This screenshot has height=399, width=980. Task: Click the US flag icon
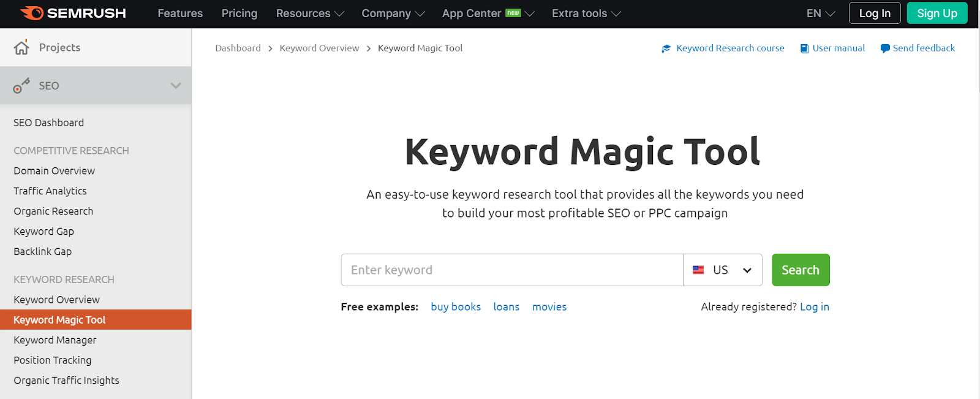coord(698,270)
